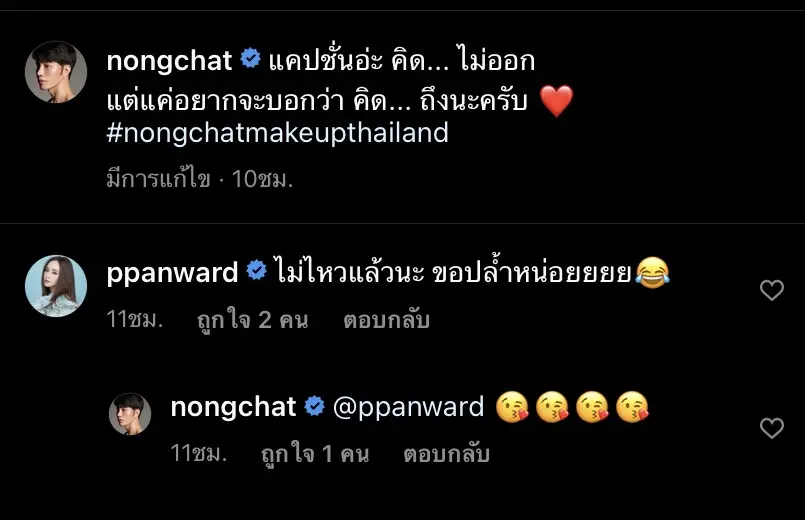View the likes via ถูกใจ 1 คน
Screen dimensions: 805x520
pos(315,454)
